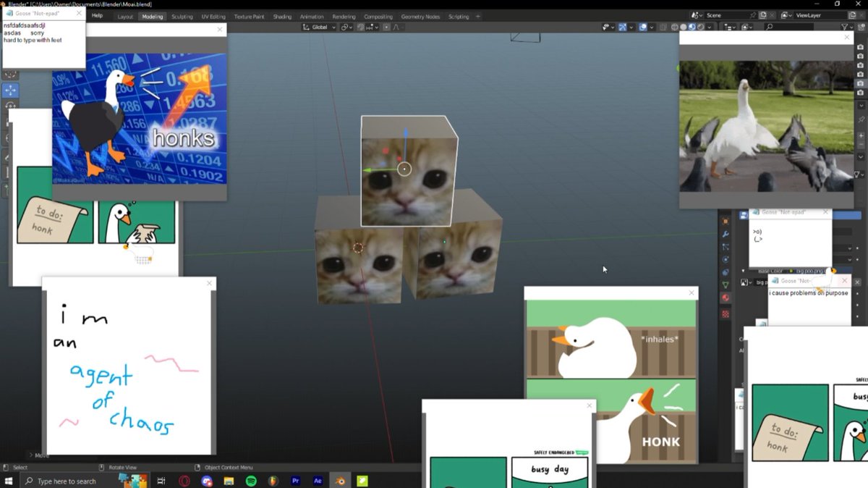Open the pivot point dropdown
This screenshot has height=488, width=868.
pos(346,27)
